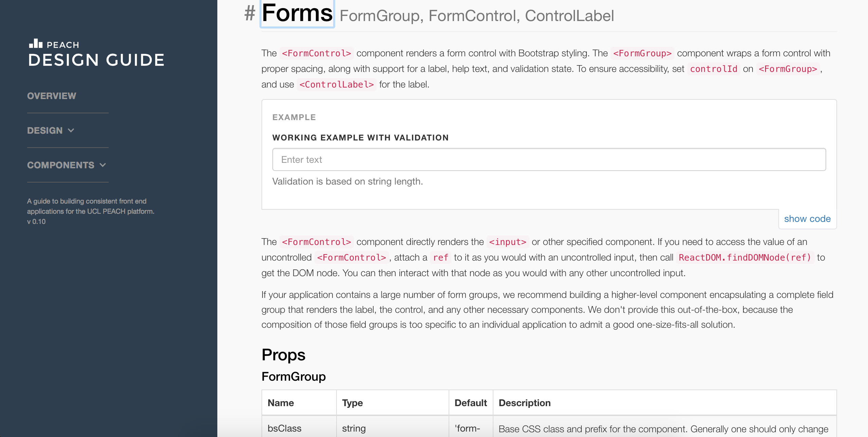Click the Forms page heading
This screenshot has width=868, height=437.
(297, 14)
